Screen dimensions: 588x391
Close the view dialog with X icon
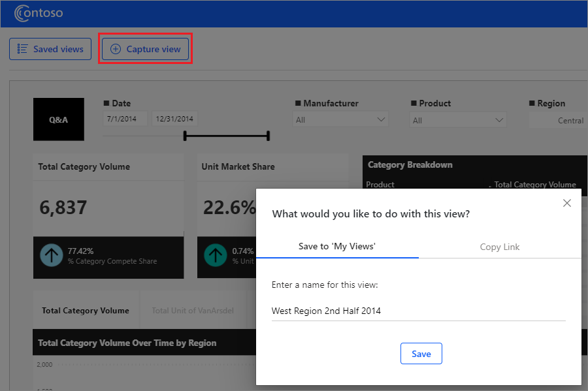566,203
